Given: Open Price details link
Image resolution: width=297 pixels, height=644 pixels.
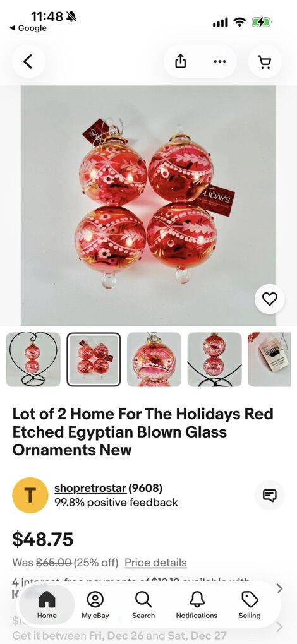Looking at the screenshot, I should coord(155,563).
